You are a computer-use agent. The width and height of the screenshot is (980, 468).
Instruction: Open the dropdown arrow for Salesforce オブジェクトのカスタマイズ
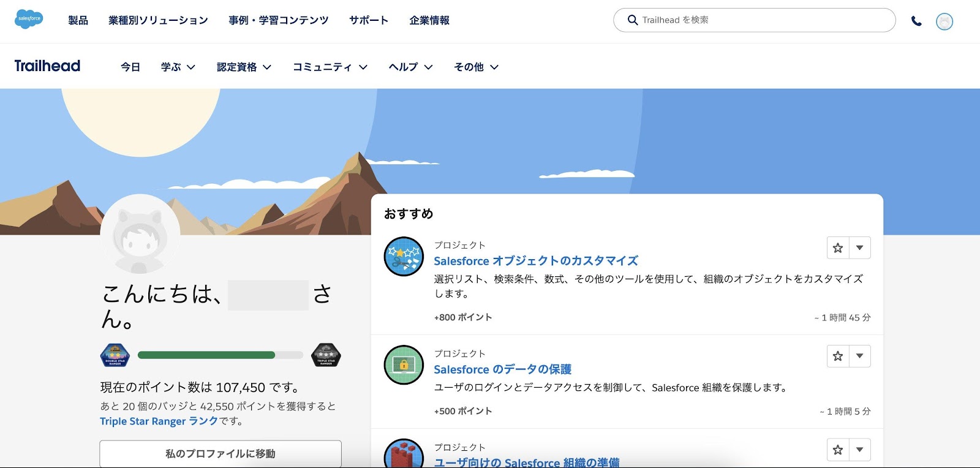click(x=860, y=247)
